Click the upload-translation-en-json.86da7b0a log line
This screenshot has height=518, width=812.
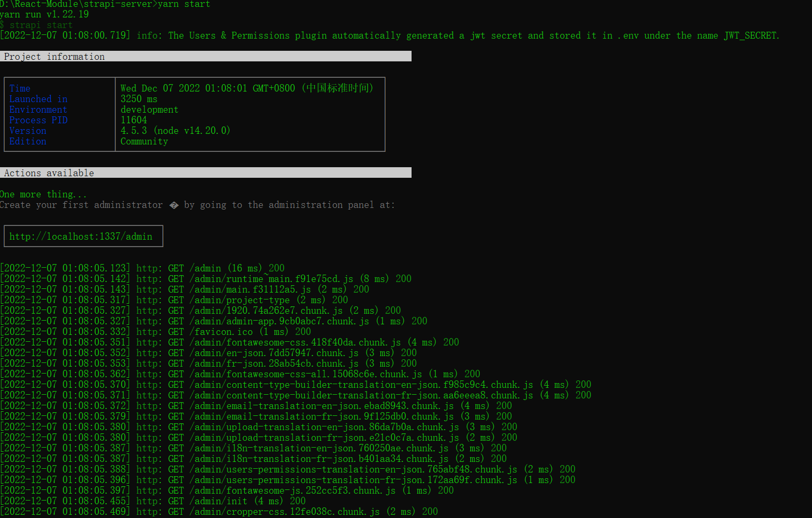click(x=259, y=427)
